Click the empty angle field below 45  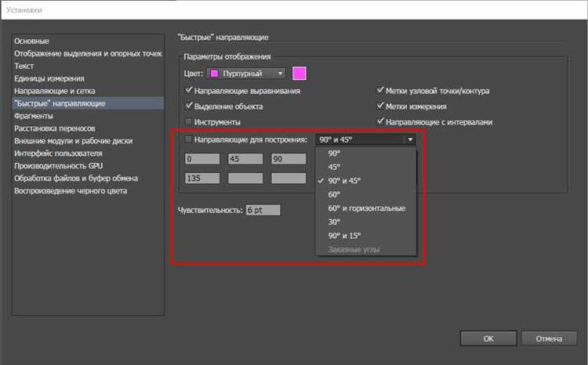point(245,178)
